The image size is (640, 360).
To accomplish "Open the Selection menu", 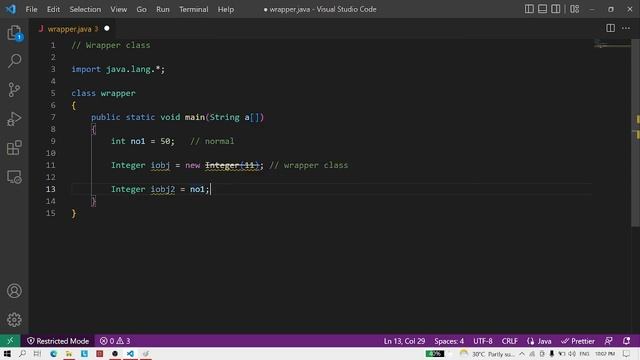I will click(x=85, y=9).
